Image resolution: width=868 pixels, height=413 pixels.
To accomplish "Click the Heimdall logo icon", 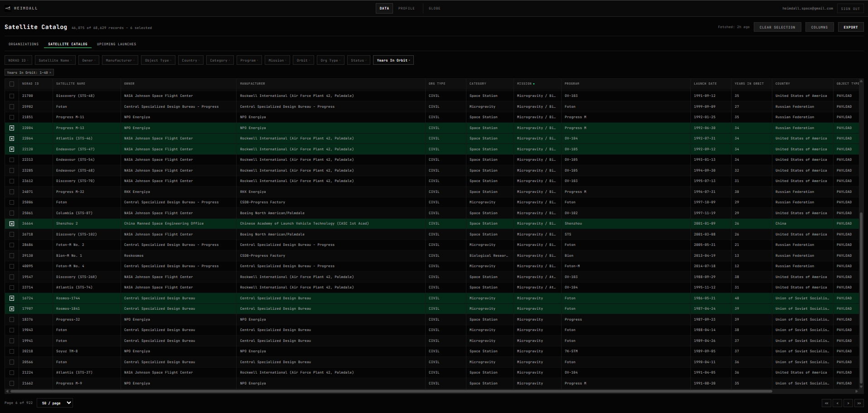I will (8, 8).
